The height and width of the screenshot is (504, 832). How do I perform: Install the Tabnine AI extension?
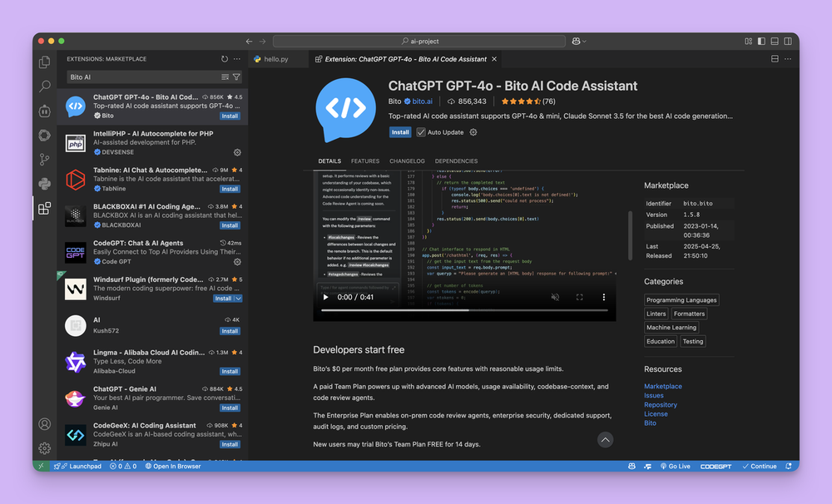coord(230,189)
